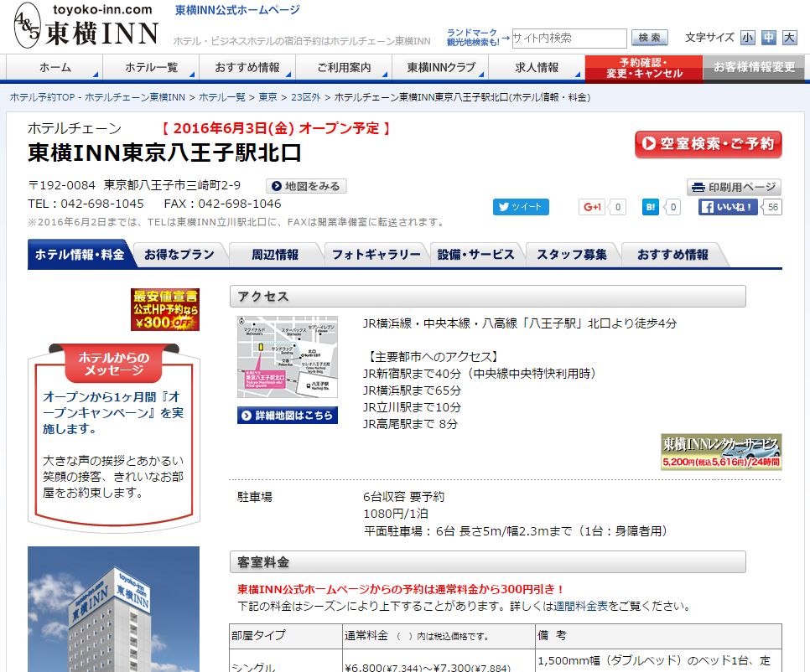This screenshot has height=672, width=810.
Task: Switch to the お得なプラン tab
Action: [179, 255]
